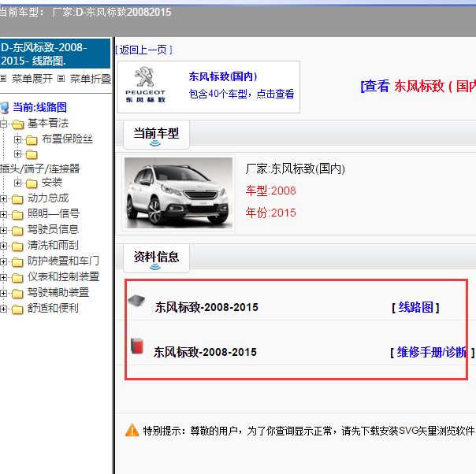Expand the 插头/端子/连接器 tree node
Viewport: 476px width, 474px height.
pos(17,154)
